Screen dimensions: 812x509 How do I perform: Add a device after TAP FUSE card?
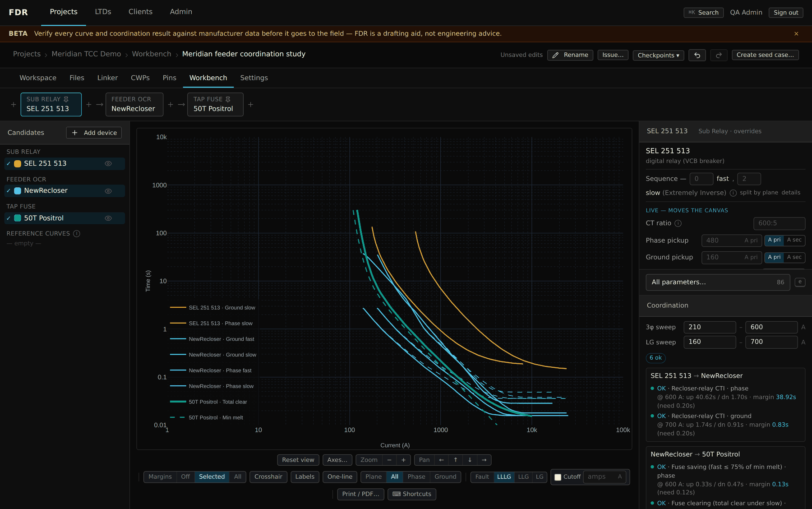pyautogui.click(x=251, y=105)
